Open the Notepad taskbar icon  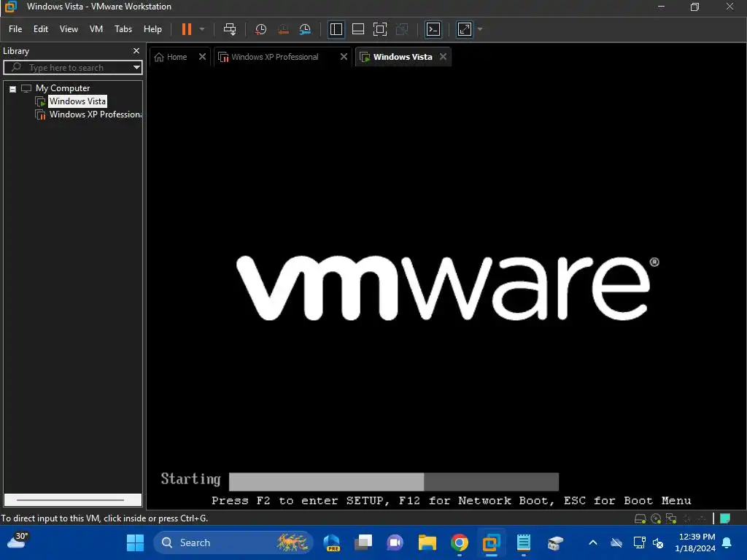524,542
